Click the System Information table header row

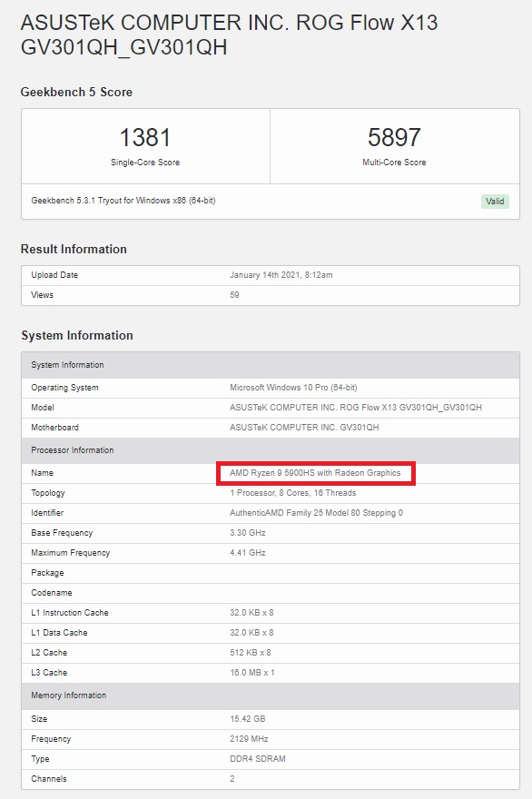(x=271, y=365)
